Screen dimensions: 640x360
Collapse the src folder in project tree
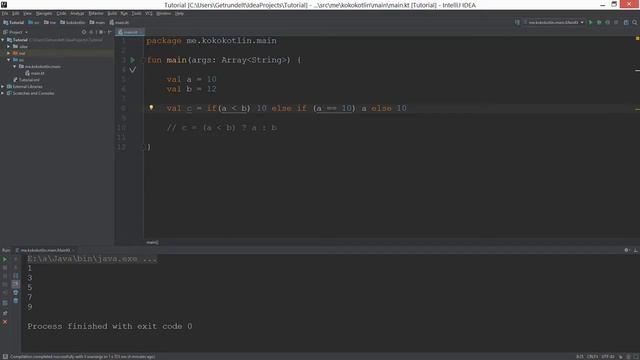[9, 60]
